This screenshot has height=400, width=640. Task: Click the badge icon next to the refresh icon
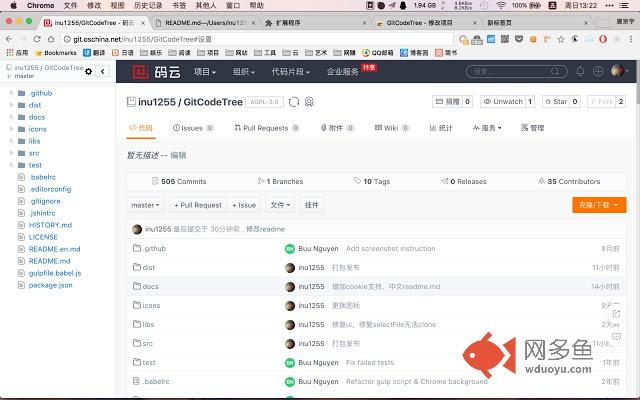(x=310, y=101)
